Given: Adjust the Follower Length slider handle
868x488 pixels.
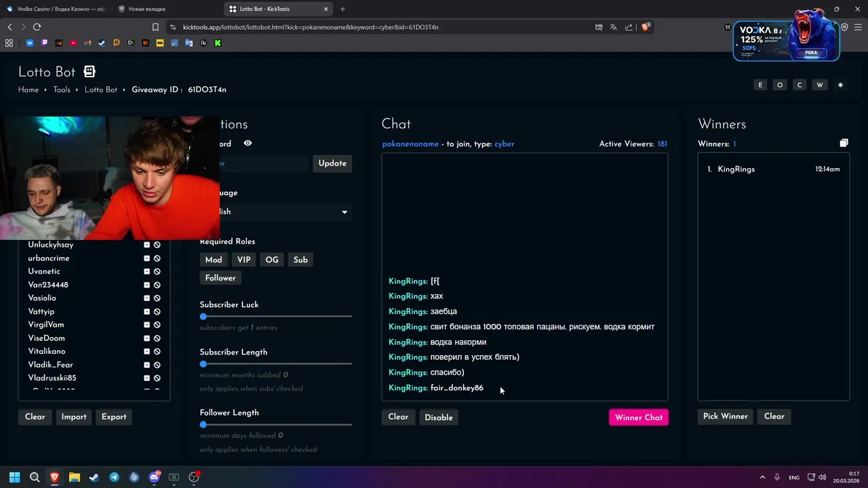Looking at the screenshot, I should [x=203, y=425].
